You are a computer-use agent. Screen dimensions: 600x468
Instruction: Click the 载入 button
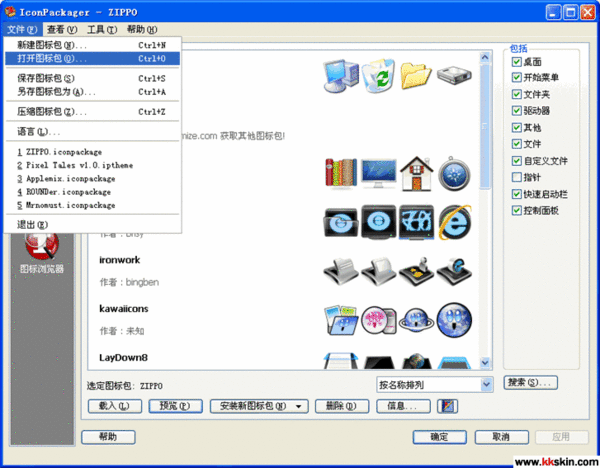(x=115, y=406)
